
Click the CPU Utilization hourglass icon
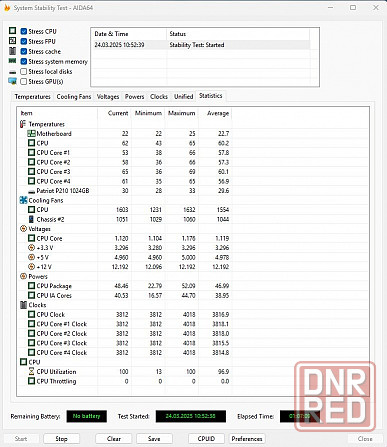click(x=31, y=371)
